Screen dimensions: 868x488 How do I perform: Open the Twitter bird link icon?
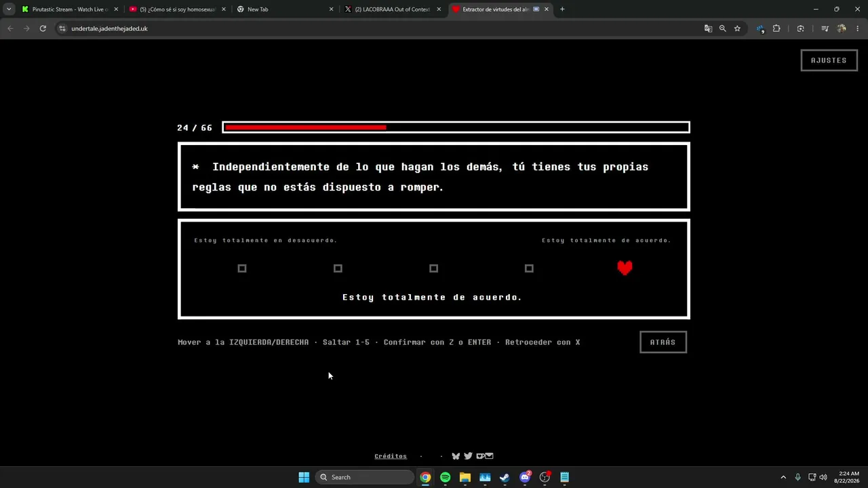pyautogui.click(x=468, y=456)
